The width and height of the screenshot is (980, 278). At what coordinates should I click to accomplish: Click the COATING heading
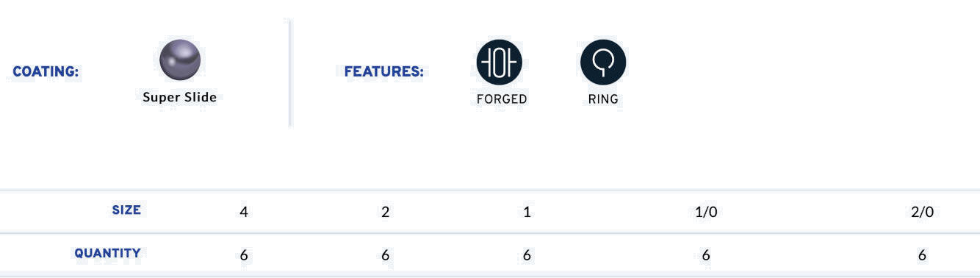[x=46, y=72]
